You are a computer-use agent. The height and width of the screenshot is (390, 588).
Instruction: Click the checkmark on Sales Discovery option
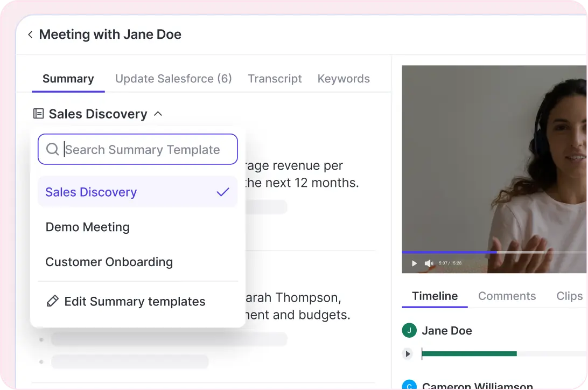(223, 192)
